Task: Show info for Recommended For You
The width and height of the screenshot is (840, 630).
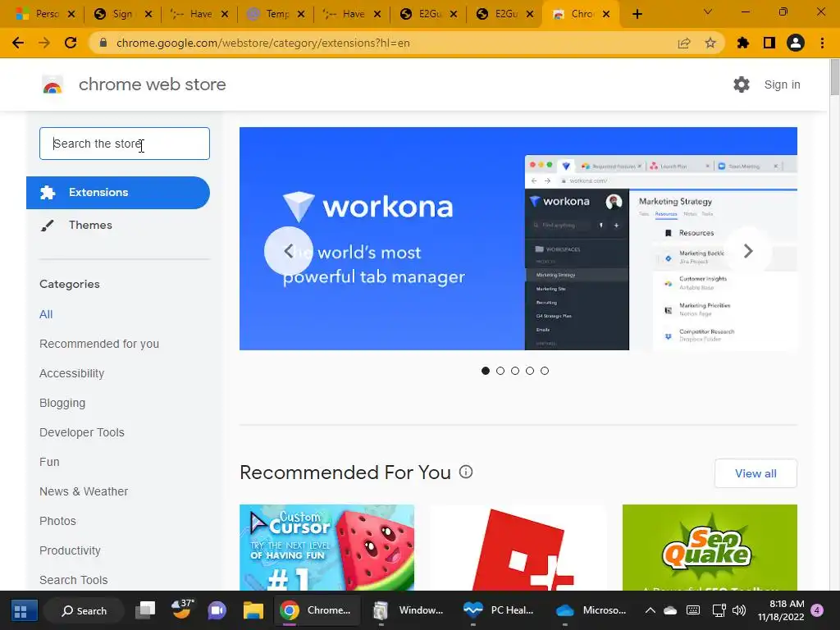Action: (466, 472)
